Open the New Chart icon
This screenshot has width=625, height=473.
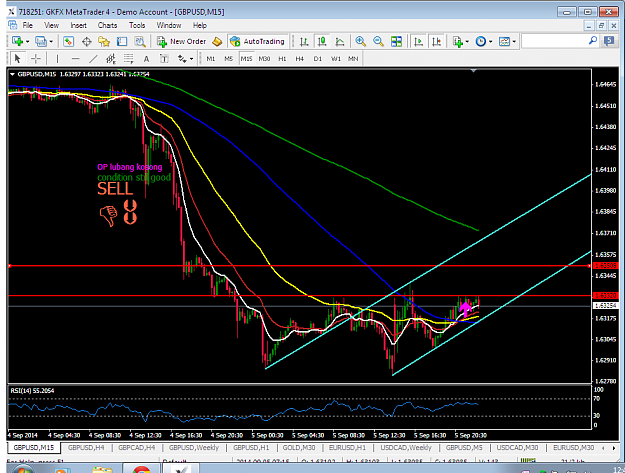tap(17, 41)
